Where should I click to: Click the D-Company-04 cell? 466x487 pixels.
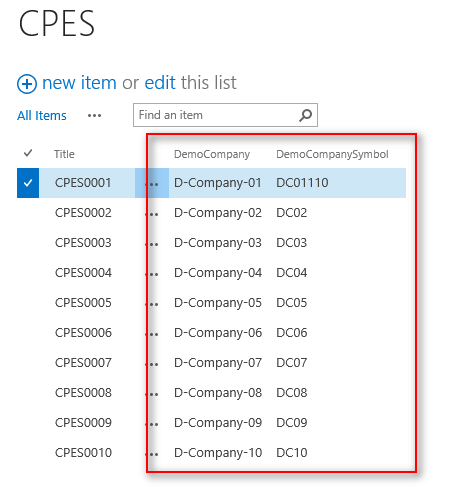(x=218, y=273)
